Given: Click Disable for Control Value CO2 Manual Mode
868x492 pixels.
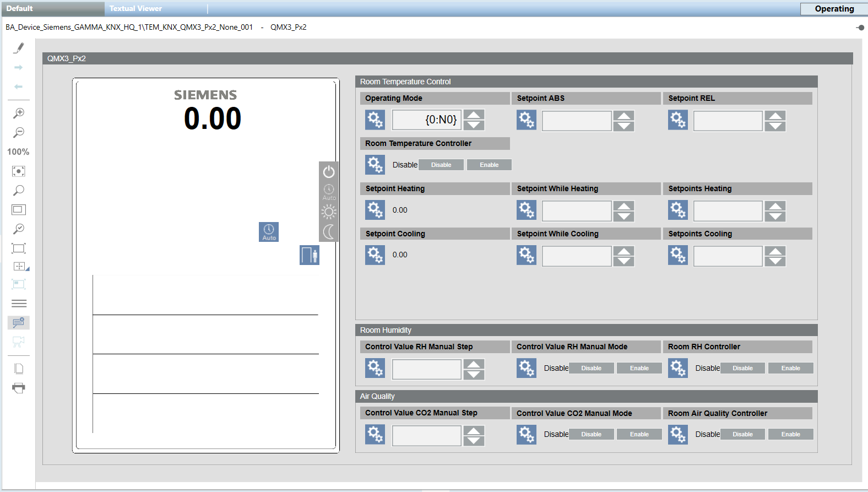Looking at the screenshot, I should [591, 434].
